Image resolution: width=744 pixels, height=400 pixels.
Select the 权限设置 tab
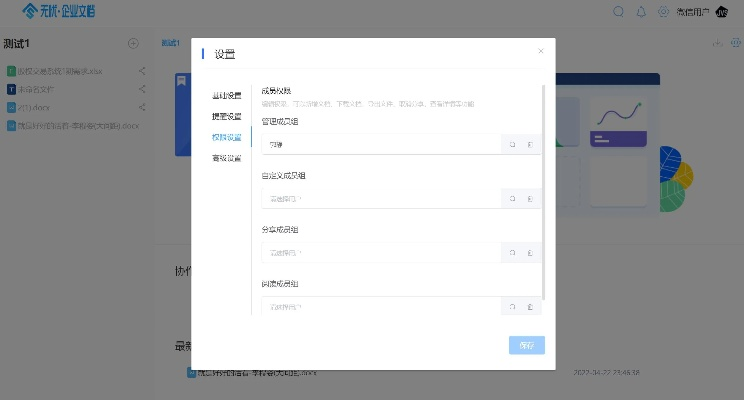(x=226, y=137)
